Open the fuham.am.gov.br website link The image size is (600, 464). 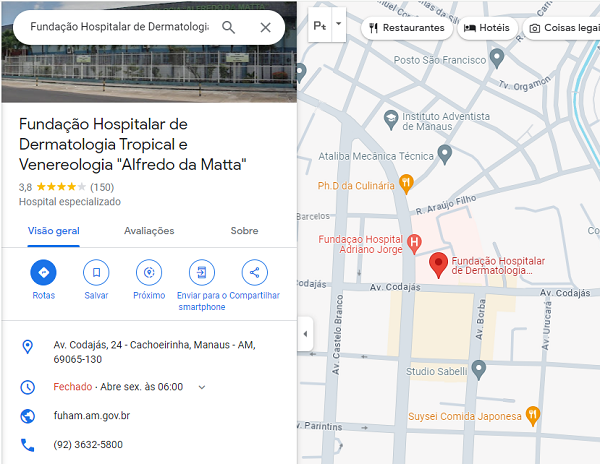pos(92,415)
